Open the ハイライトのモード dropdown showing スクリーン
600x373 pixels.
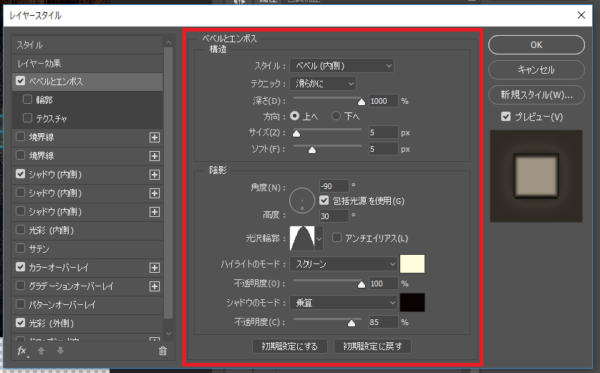[x=343, y=264]
